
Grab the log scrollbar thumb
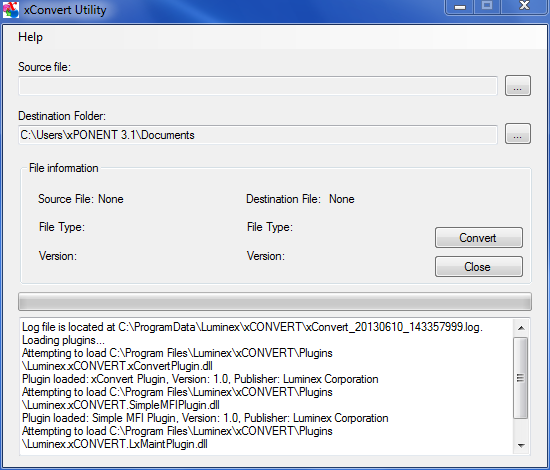tap(521, 378)
